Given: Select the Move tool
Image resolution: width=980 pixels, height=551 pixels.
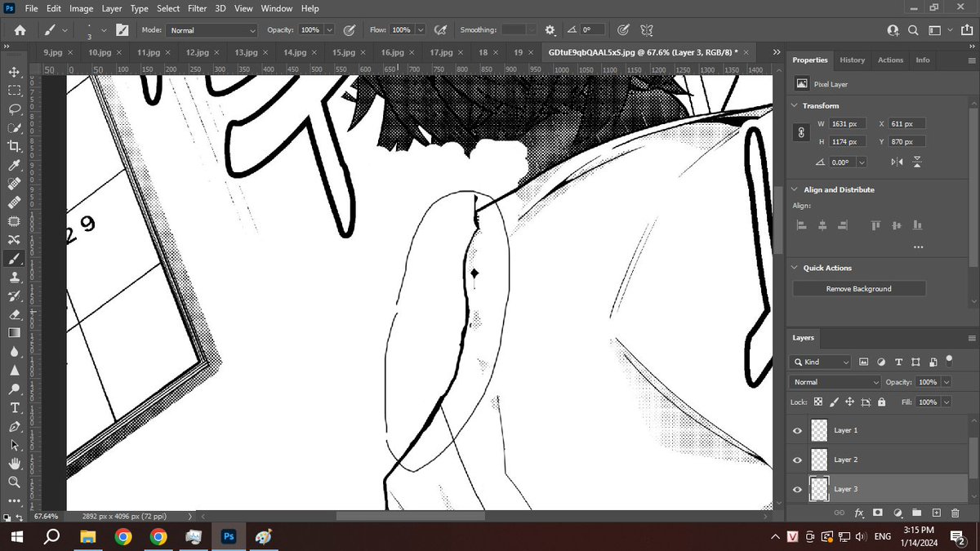Looking at the screenshot, I should pyautogui.click(x=15, y=72).
